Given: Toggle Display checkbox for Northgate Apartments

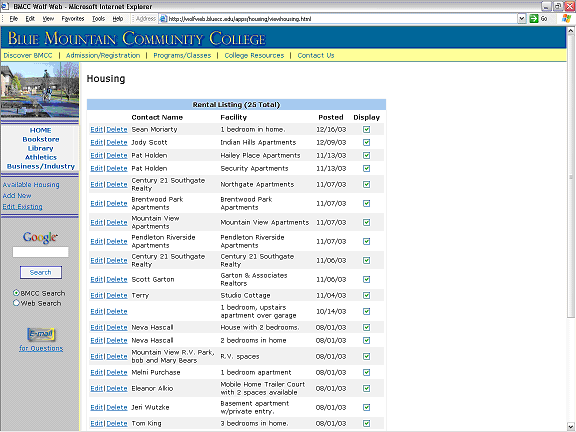Looking at the screenshot, I should tap(366, 184).
